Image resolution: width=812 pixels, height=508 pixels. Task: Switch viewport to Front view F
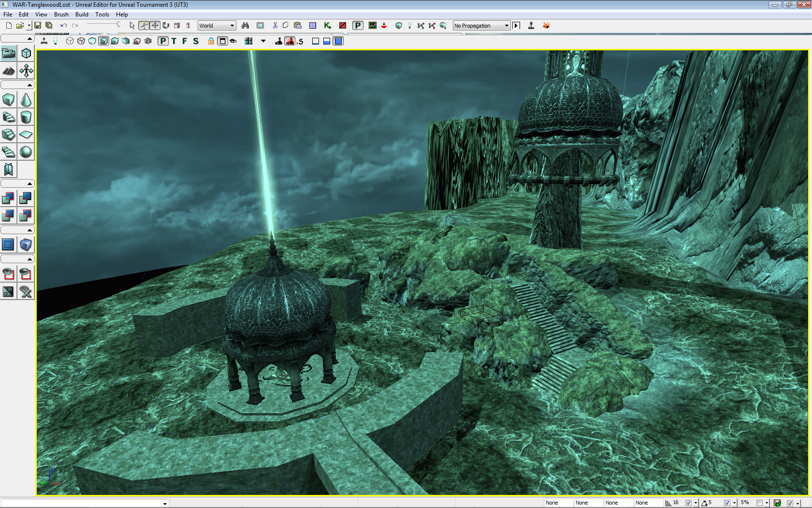pos(185,41)
